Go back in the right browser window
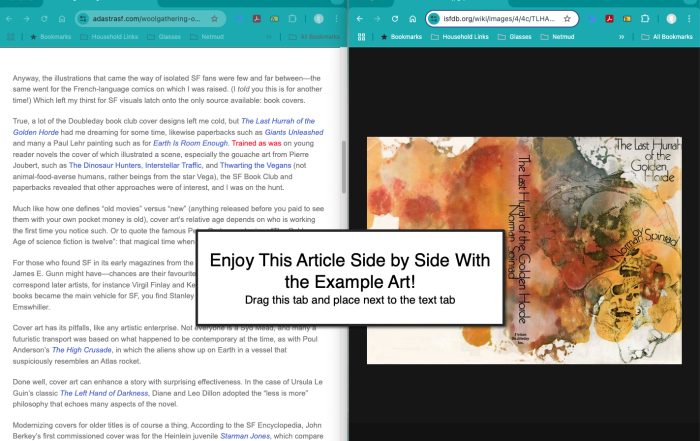The width and height of the screenshot is (700, 441). [359, 19]
